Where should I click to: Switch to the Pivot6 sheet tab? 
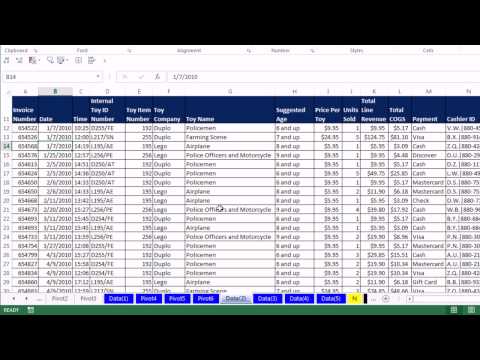pos(206,298)
